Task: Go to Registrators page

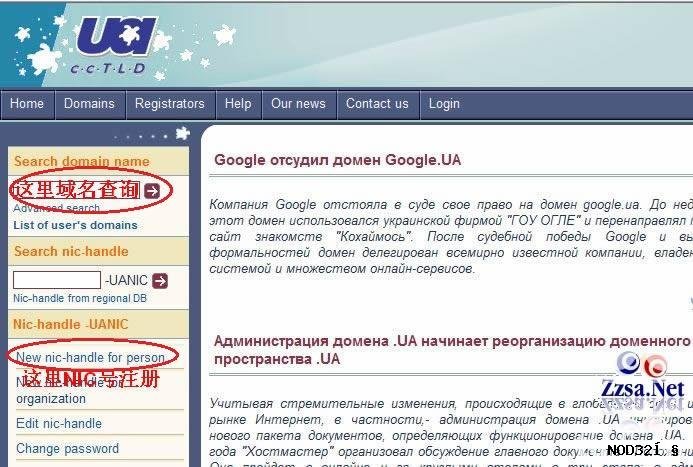Action: pos(170,104)
